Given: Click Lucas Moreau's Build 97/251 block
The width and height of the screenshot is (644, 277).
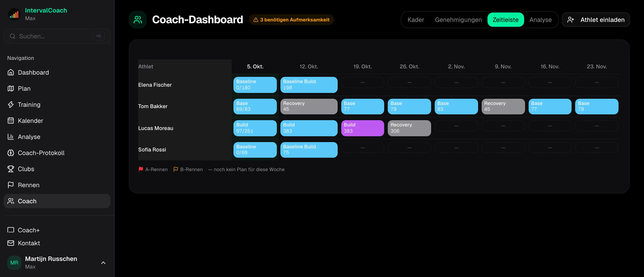Looking at the screenshot, I should [255, 128].
